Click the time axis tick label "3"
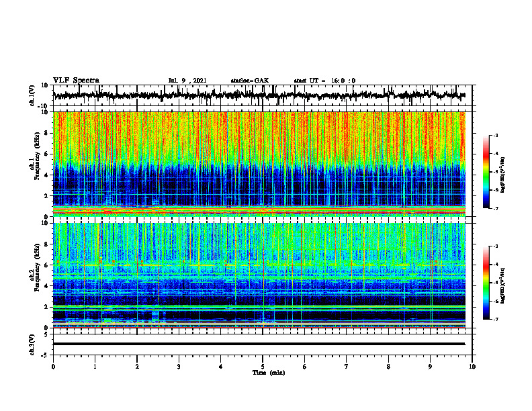The width and height of the screenshot is (532, 411). pos(179,367)
